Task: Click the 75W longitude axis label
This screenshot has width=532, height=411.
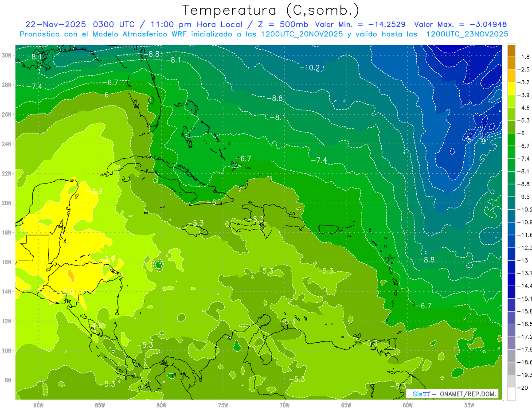Action: [x=223, y=405]
